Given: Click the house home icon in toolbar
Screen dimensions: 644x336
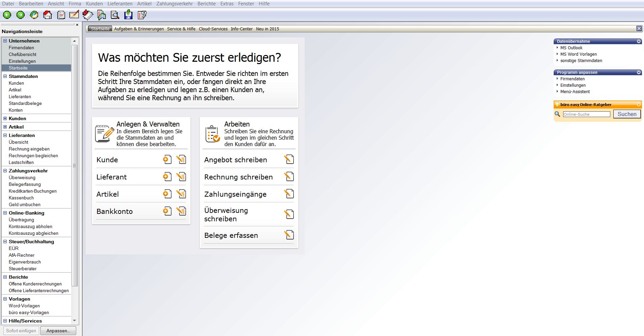Looking at the screenshot, I should (x=48, y=15).
